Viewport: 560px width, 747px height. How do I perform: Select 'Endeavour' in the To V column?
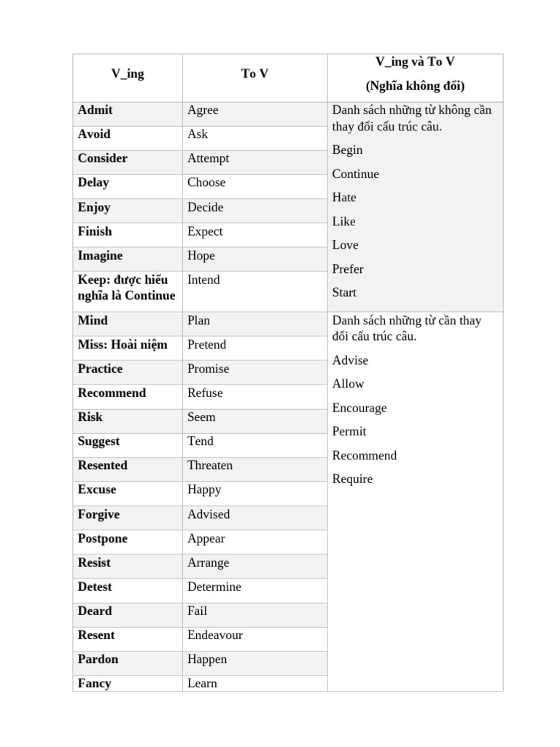(x=215, y=635)
